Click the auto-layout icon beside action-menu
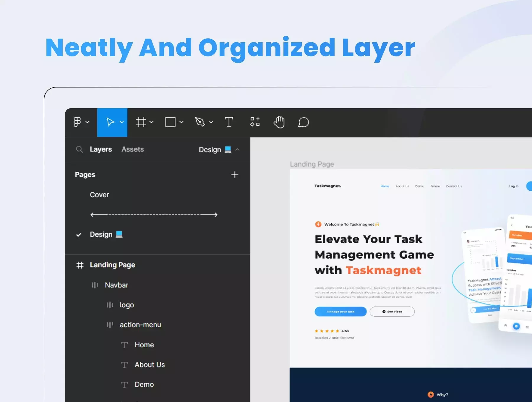The image size is (532, 402). coord(110,325)
